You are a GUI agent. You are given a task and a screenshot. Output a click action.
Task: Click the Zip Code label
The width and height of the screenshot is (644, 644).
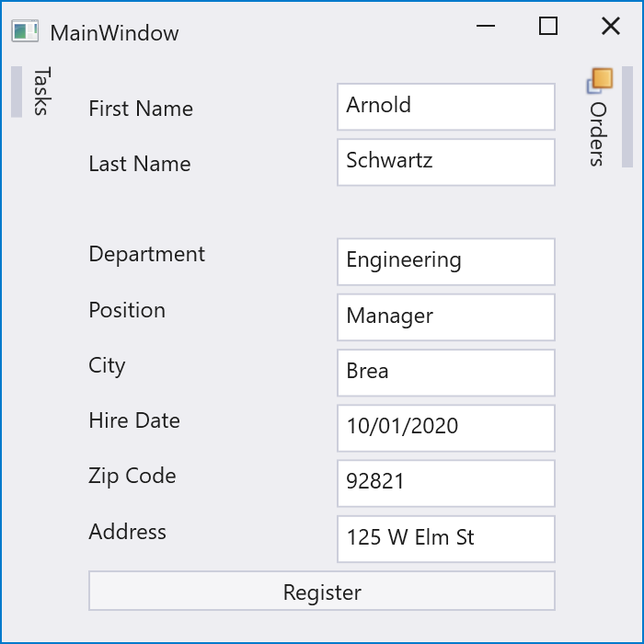tap(132, 476)
